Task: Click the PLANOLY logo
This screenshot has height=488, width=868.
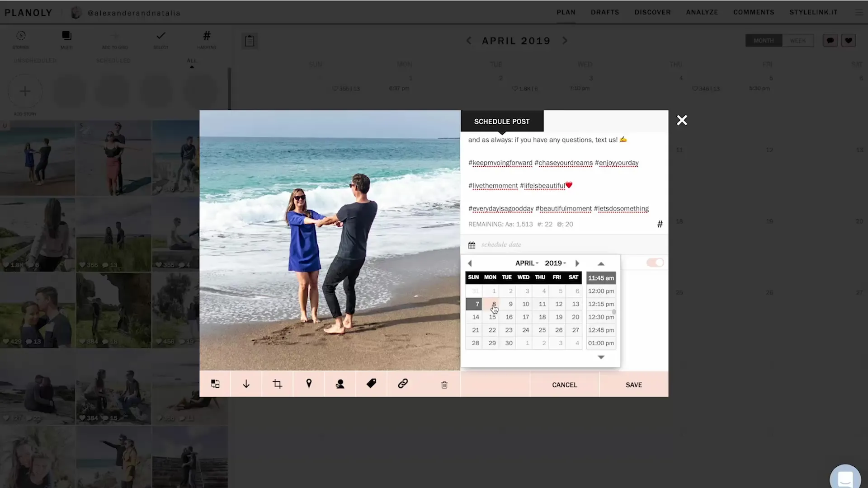Action: coord(28,13)
